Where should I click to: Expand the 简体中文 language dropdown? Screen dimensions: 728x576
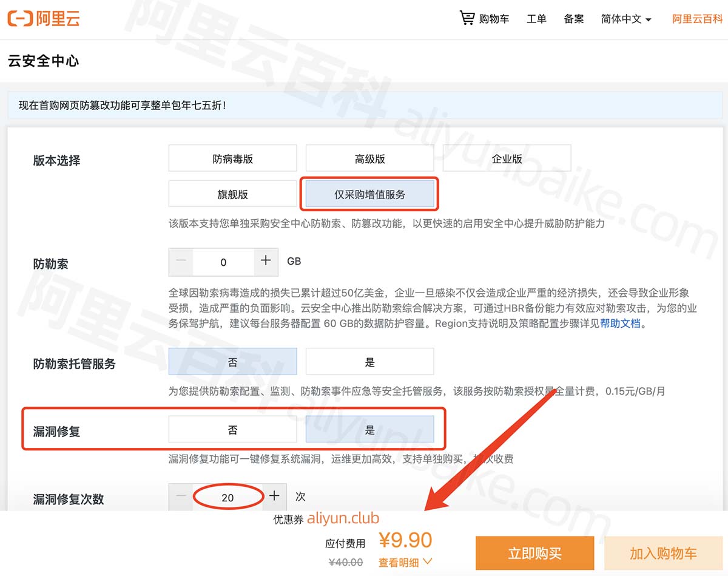626,19
